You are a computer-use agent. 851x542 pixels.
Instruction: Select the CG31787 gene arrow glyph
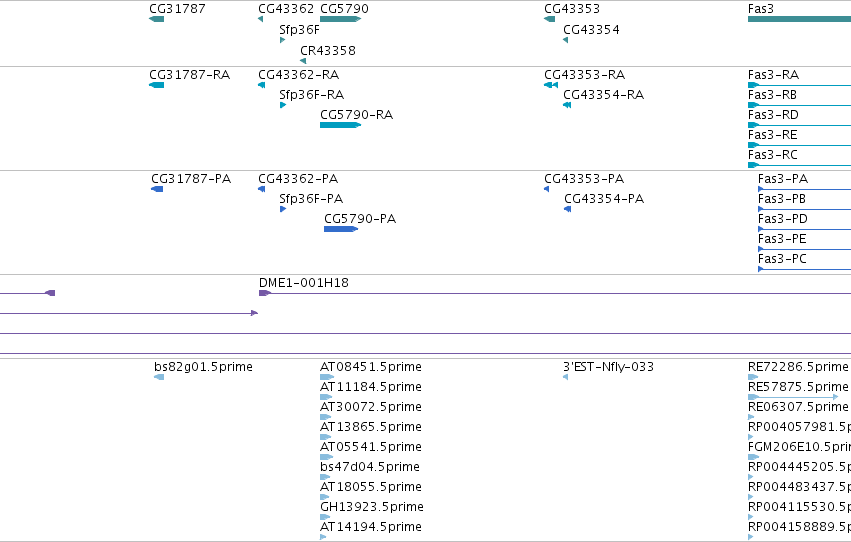click(156, 19)
